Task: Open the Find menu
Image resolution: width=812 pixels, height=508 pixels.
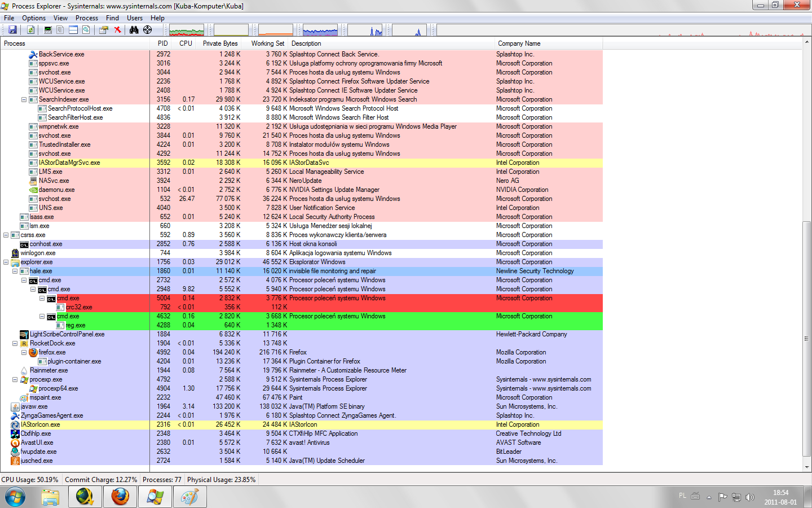Action: tap(112, 18)
